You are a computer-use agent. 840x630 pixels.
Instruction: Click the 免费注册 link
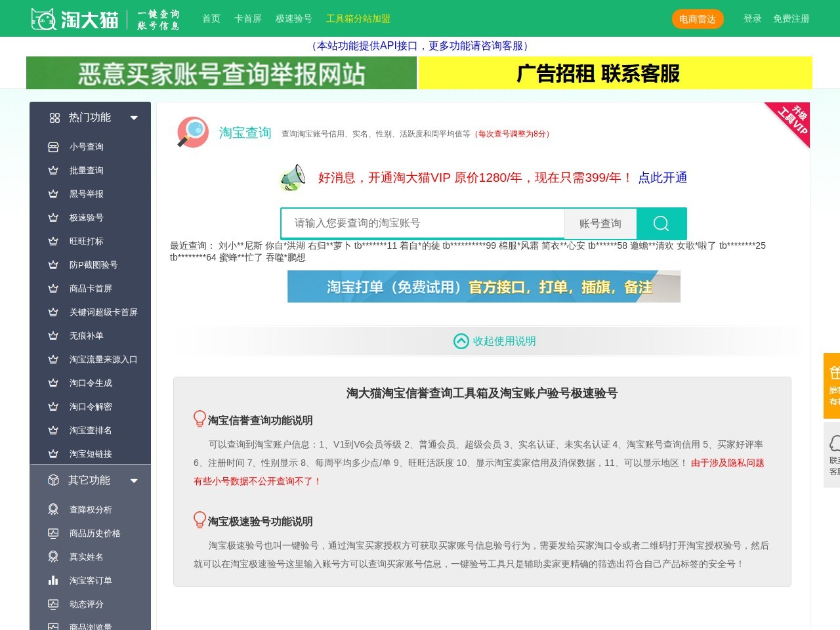[791, 19]
